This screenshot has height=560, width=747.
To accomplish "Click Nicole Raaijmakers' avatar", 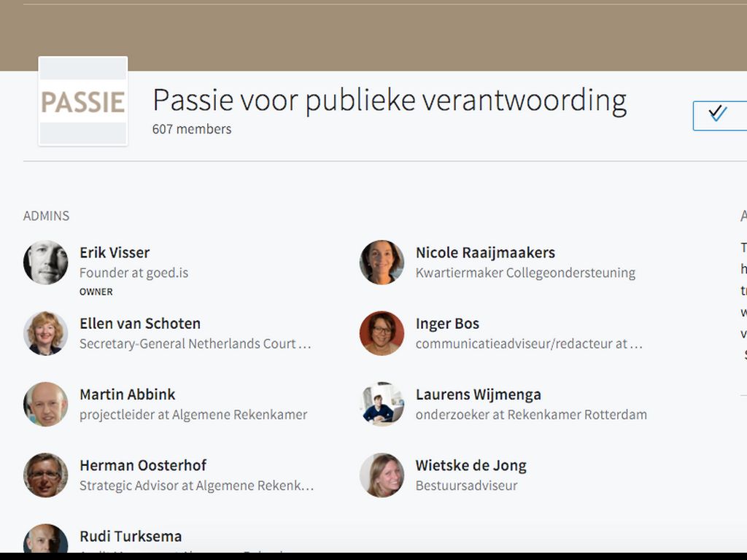I will tap(382, 262).
